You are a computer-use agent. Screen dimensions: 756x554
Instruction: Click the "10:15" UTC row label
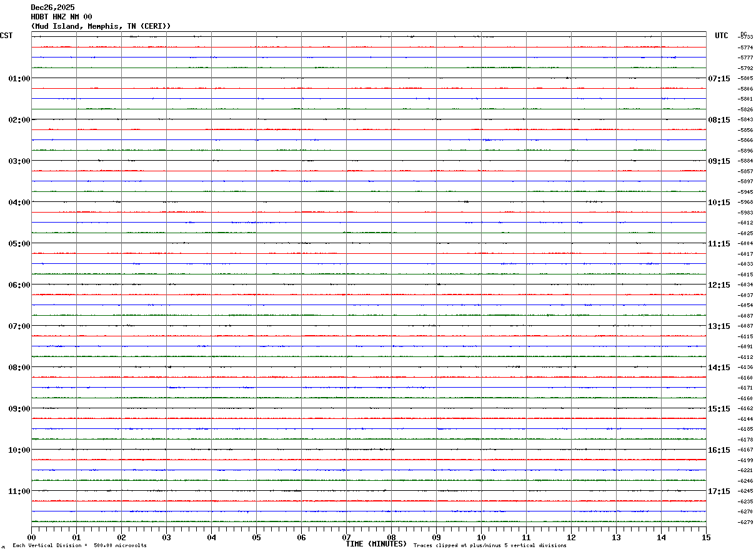click(x=719, y=202)
